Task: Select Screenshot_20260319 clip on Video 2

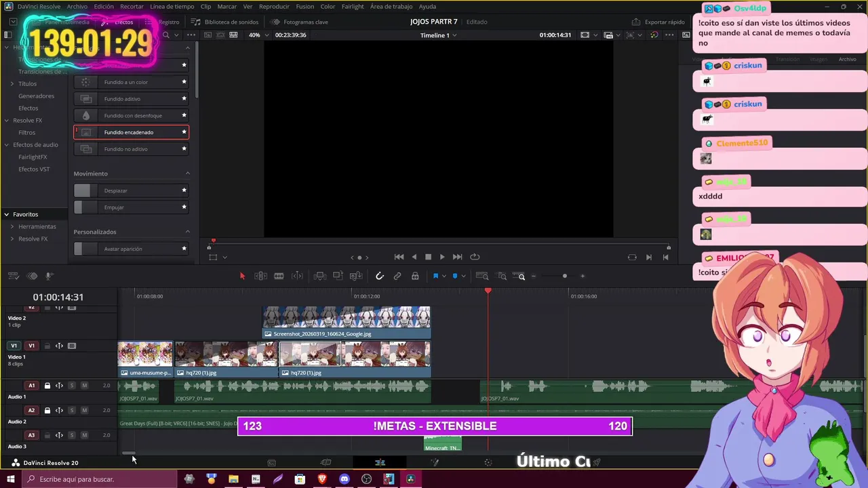Action: (347, 323)
